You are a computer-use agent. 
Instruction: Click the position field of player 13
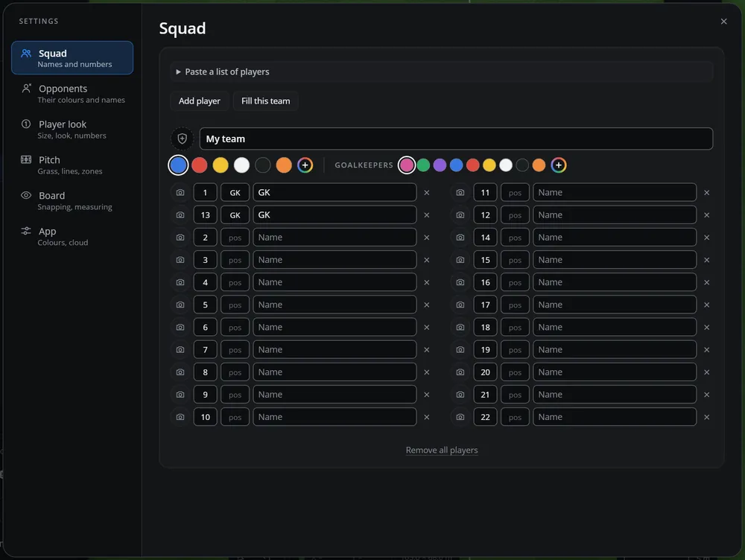235,214
